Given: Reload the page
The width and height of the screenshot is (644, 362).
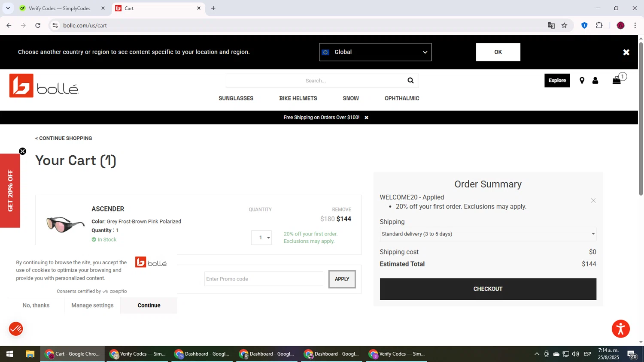Looking at the screenshot, I should click(38, 26).
